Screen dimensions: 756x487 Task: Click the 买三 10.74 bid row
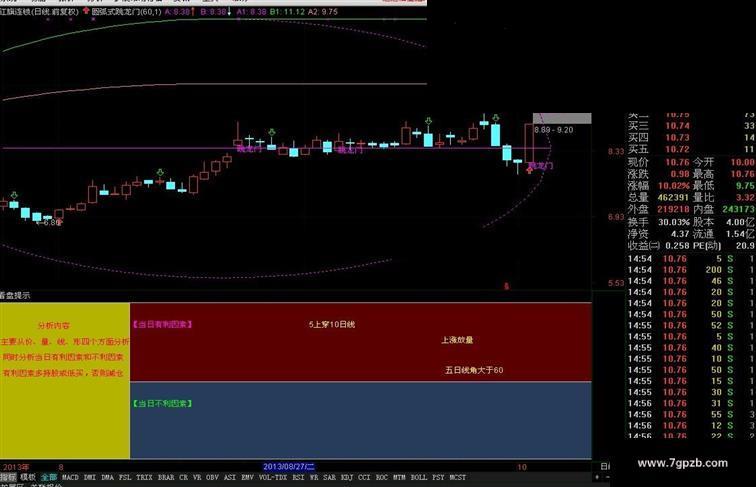click(690, 126)
